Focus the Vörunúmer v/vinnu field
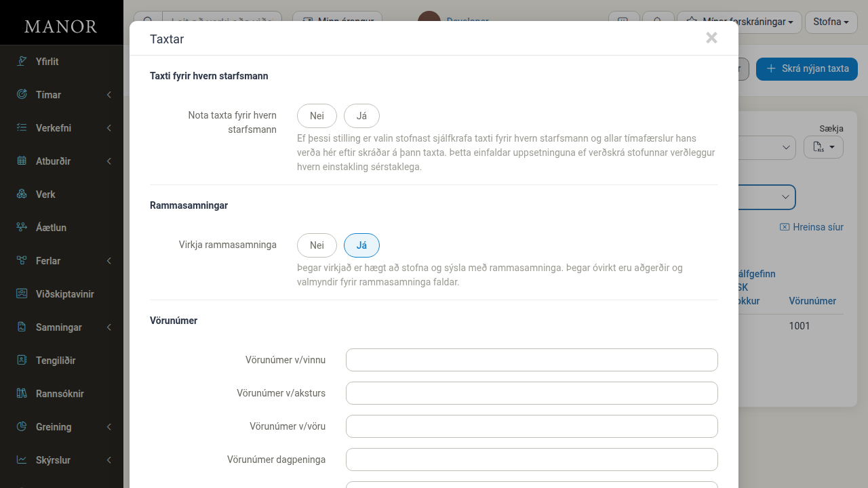Screen dimensions: 868x488 pyautogui.click(x=532, y=360)
